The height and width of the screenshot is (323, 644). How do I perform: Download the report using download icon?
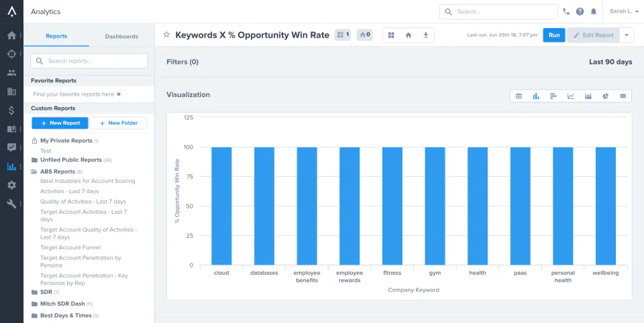point(425,36)
